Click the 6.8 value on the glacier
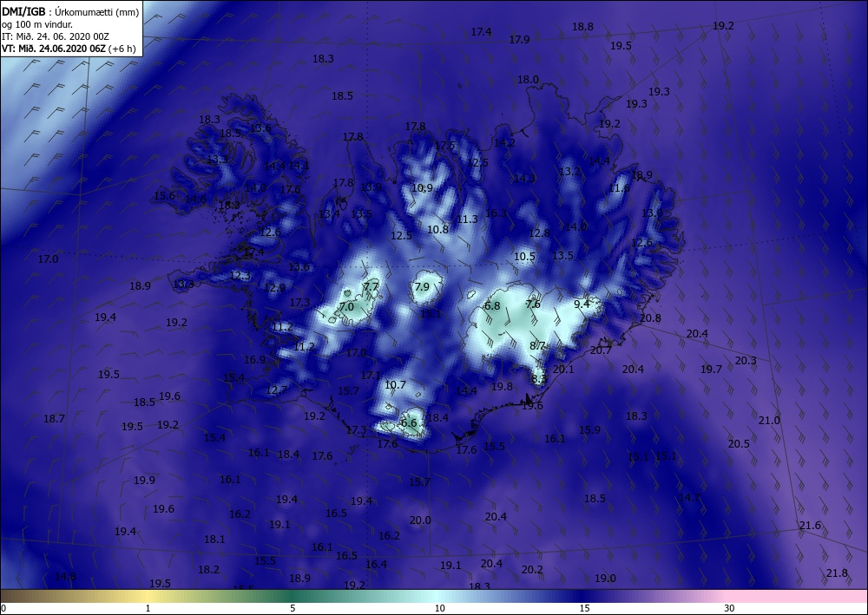 pyautogui.click(x=492, y=306)
